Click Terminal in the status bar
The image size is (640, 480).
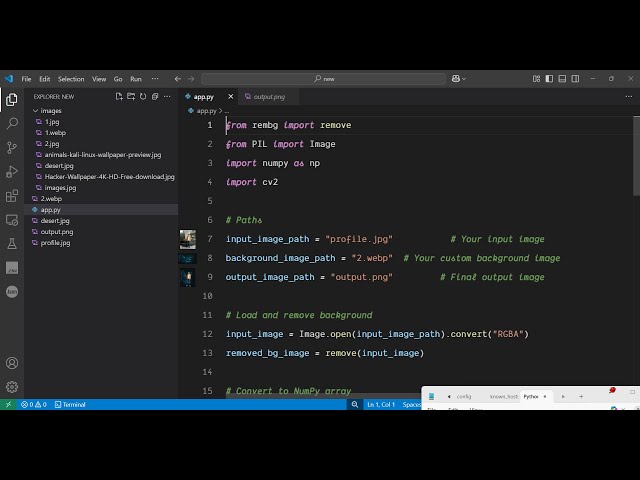(x=70, y=404)
